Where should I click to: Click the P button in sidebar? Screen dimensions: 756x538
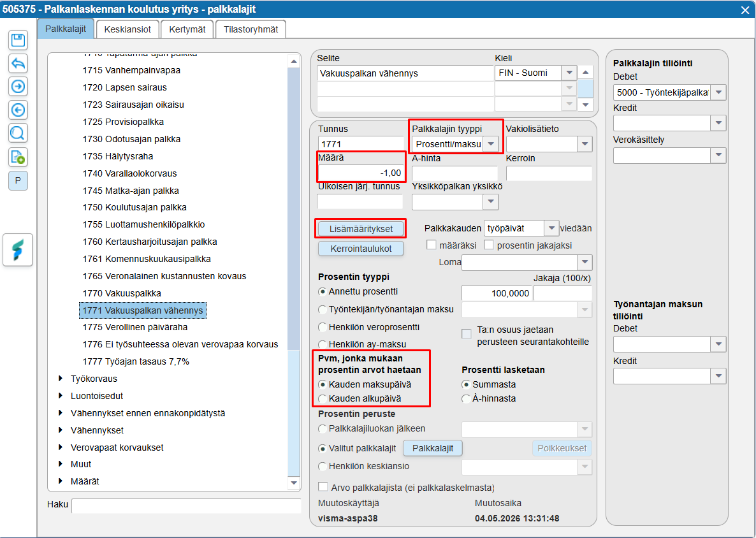tap(18, 181)
